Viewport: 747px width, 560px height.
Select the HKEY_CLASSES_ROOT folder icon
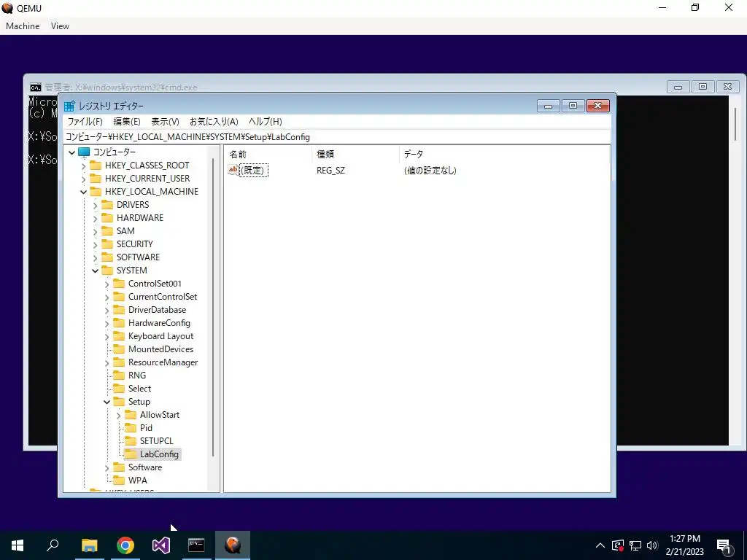click(96, 166)
